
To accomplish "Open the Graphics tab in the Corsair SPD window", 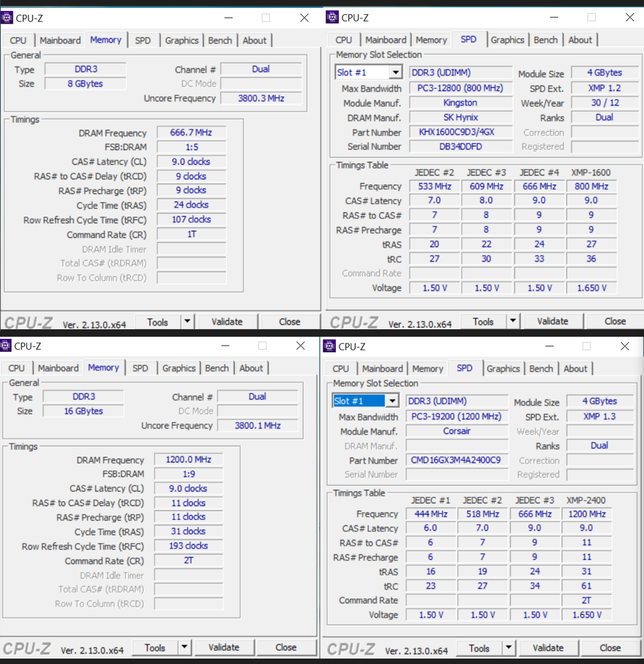I will point(503,369).
